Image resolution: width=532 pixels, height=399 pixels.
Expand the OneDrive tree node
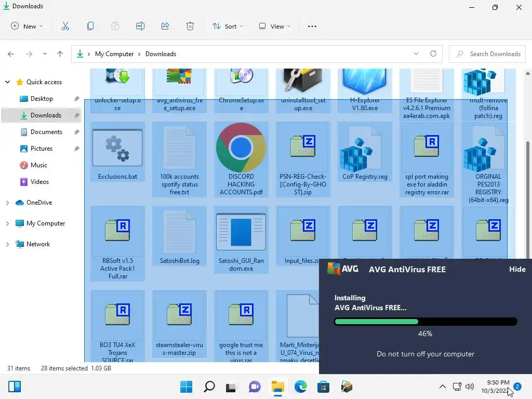pyautogui.click(x=7, y=203)
